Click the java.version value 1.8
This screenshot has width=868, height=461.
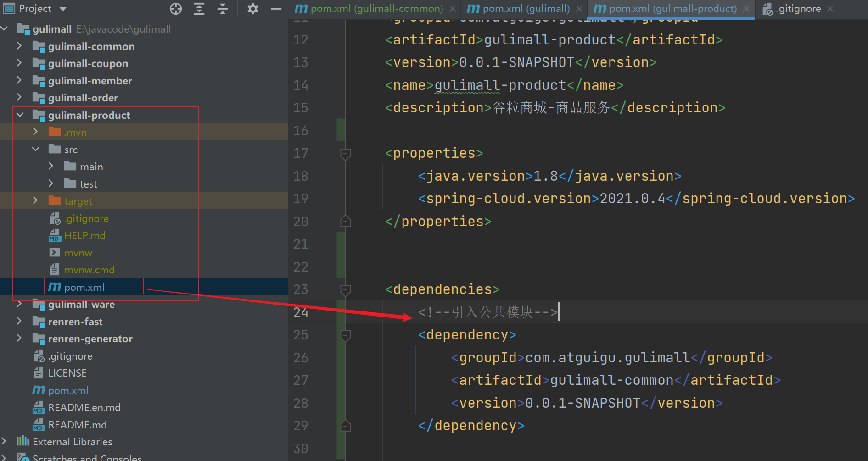click(546, 176)
